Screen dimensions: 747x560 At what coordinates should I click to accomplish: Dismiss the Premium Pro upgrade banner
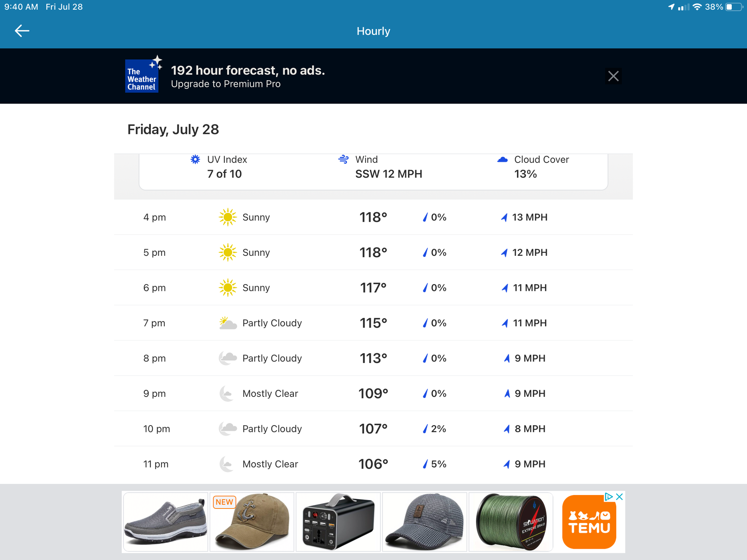613,76
